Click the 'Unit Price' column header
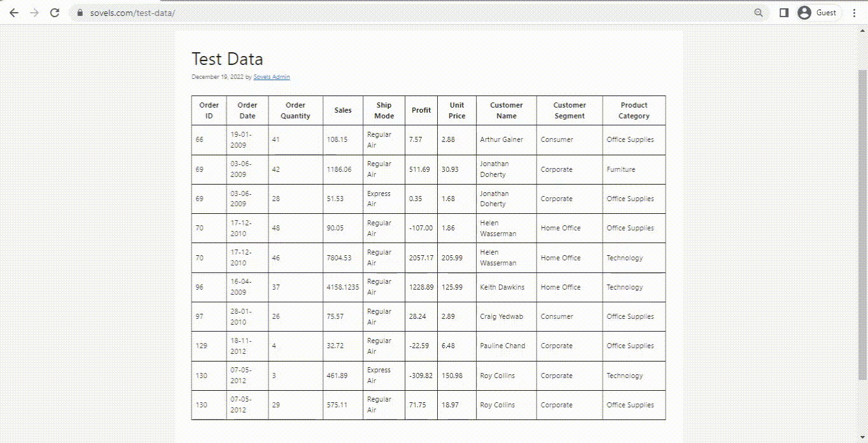Viewport: 868px width, 443px height. pyautogui.click(x=457, y=111)
